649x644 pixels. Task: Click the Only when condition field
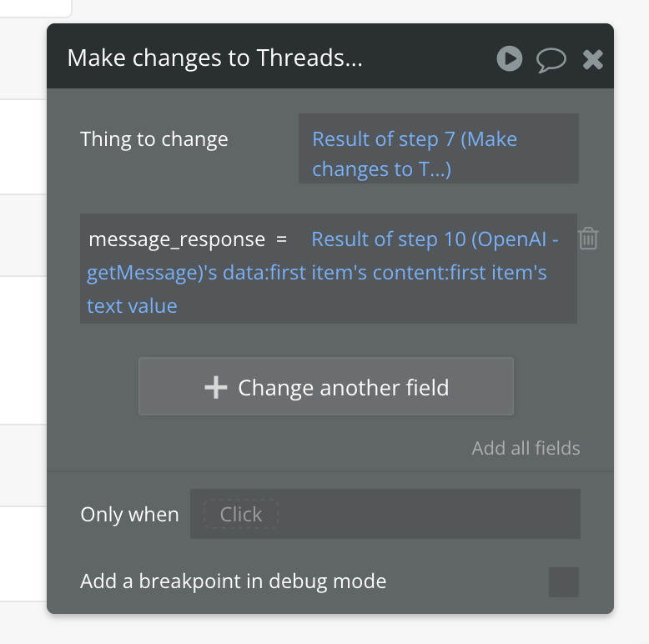pos(417,514)
